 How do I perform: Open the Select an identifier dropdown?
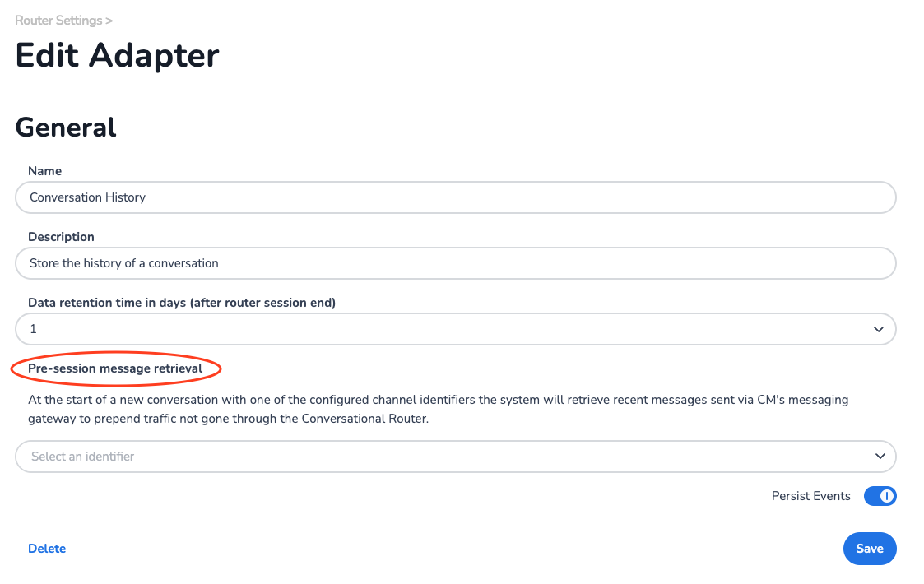click(x=455, y=457)
